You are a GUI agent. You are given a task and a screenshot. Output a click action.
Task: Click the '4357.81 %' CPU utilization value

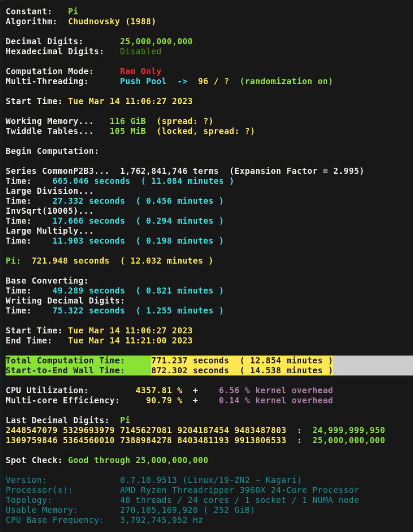pos(159,390)
